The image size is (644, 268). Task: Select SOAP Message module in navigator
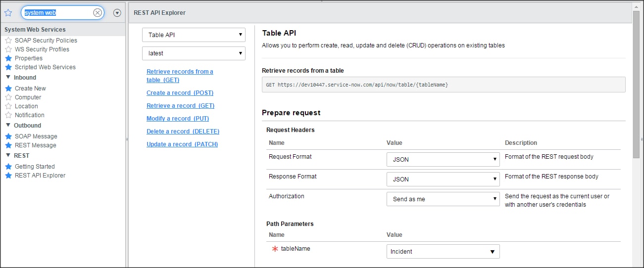pos(36,136)
